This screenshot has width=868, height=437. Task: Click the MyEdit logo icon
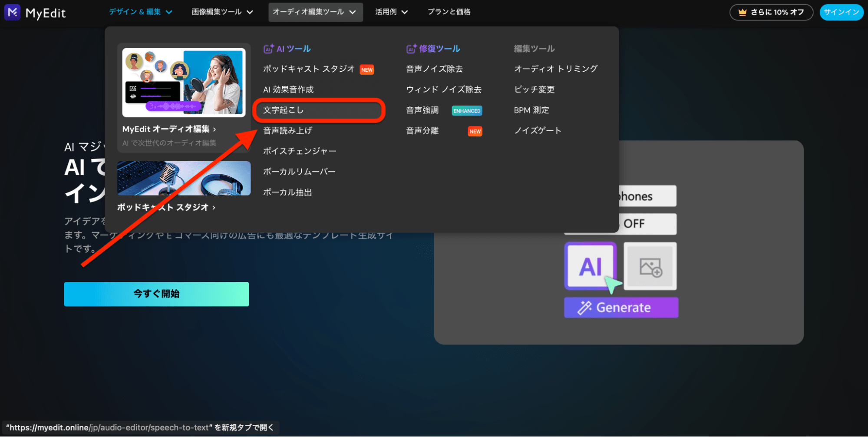[x=12, y=12]
